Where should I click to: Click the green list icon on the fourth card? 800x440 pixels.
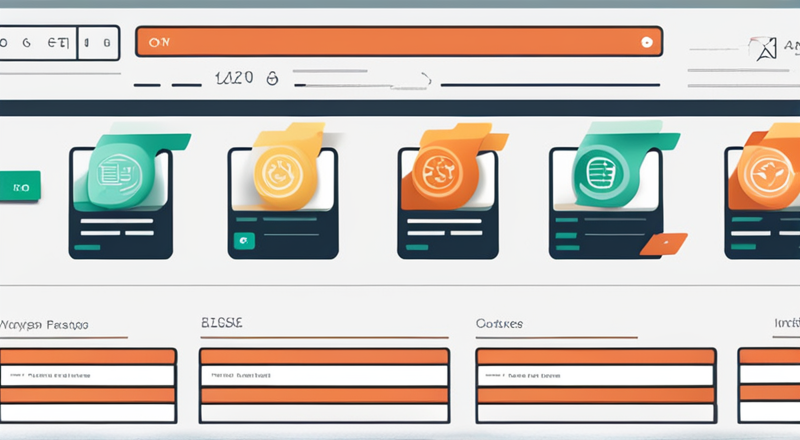point(602,174)
